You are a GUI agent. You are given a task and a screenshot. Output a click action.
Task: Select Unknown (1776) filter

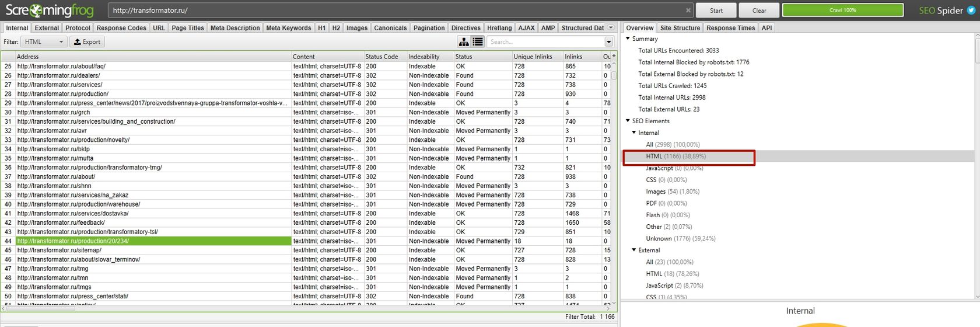[680, 238]
